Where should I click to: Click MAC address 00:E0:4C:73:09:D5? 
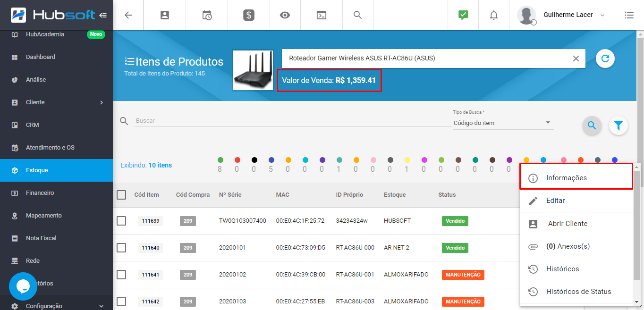click(300, 248)
